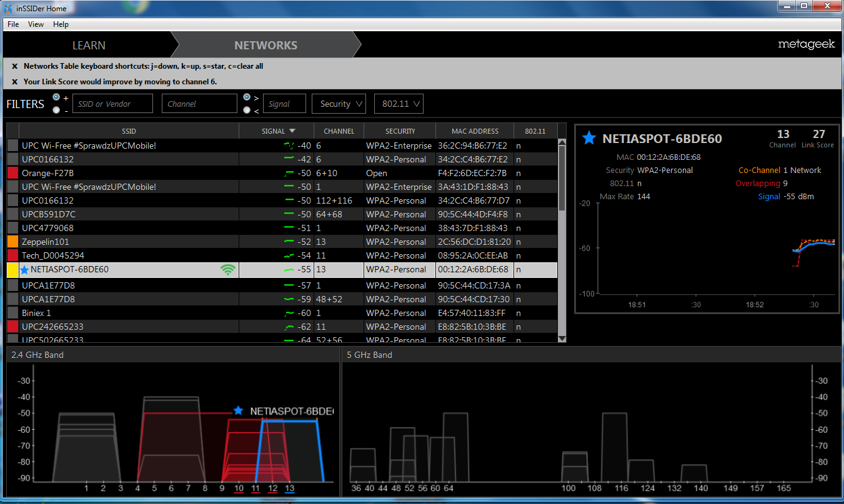This screenshot has width=844, height=504.
Task: Click the gray color swatch for Biniex 1
Action: coord(12,313)
